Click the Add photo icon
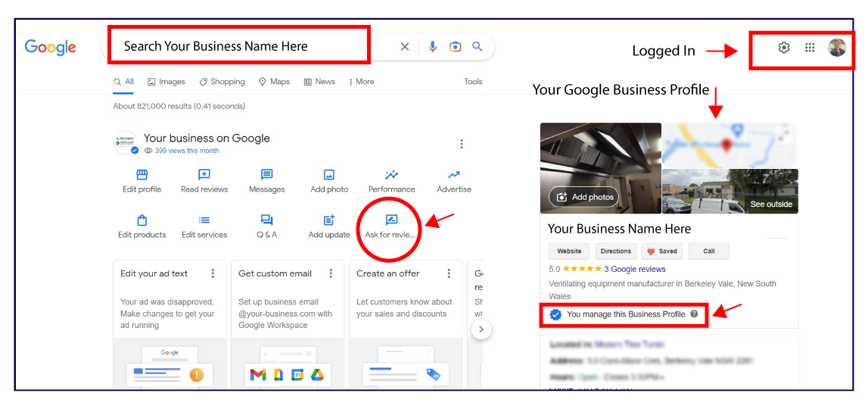 click(329, 175)
